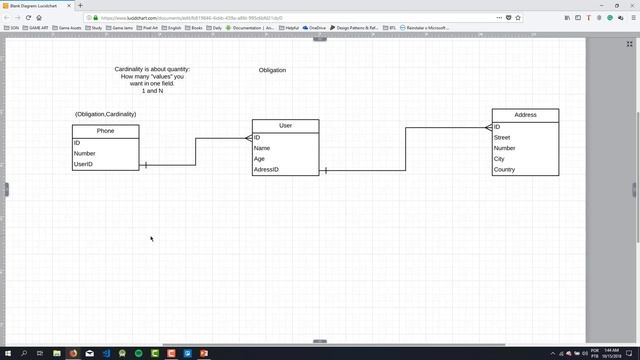
Task: Open the page actions three-dot menu
Action: click(x=499, y=18)
